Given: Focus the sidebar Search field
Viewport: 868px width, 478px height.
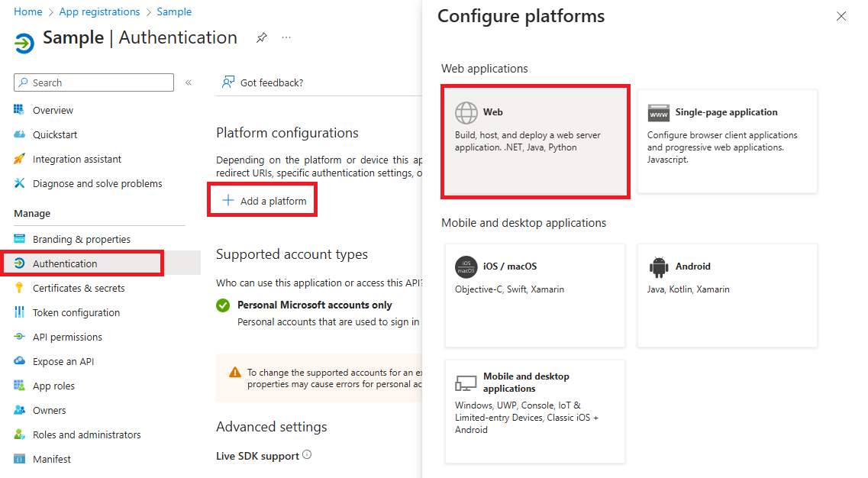Looking at the screenshot, I should (94, 82).
